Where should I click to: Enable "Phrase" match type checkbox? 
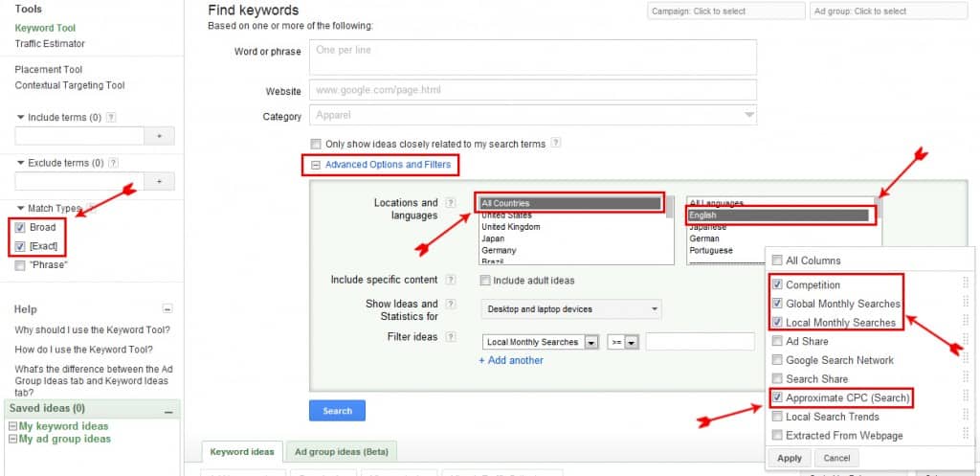20,265
